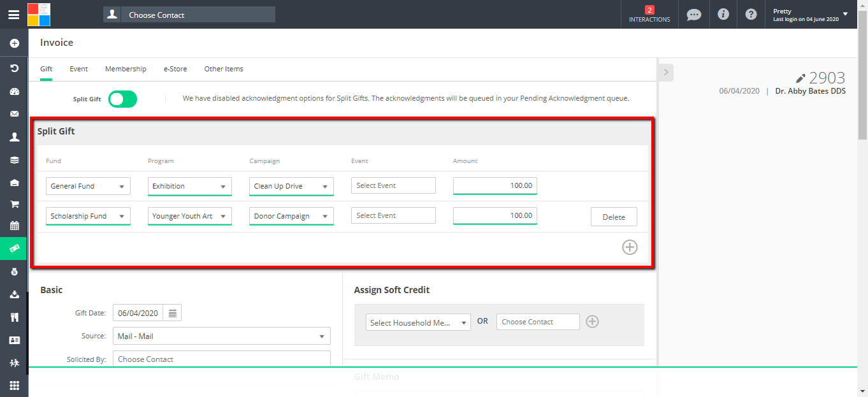This screenshot has height=397, width=868.
Task: Open the help question mark icon
Action: 751,14
